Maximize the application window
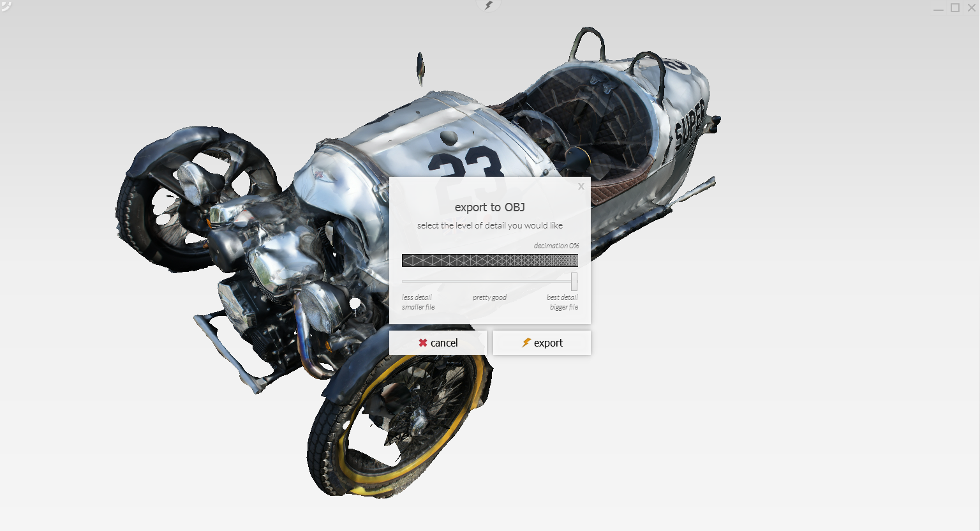Viewport: 980px width, 531px height. [x=955, y=8]
